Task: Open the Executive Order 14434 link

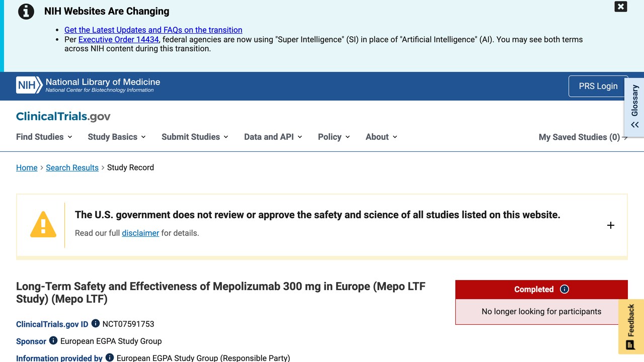Action: (x=119, y=39)
